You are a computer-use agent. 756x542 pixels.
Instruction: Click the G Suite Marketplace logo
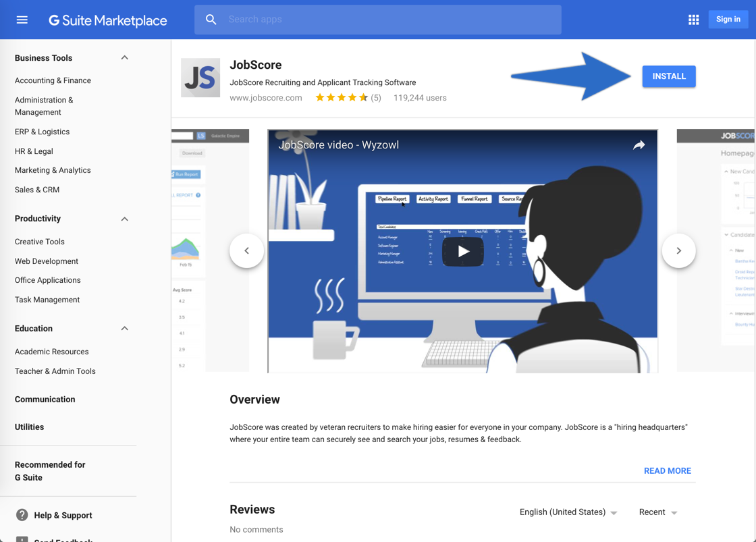tap(108, 20)
